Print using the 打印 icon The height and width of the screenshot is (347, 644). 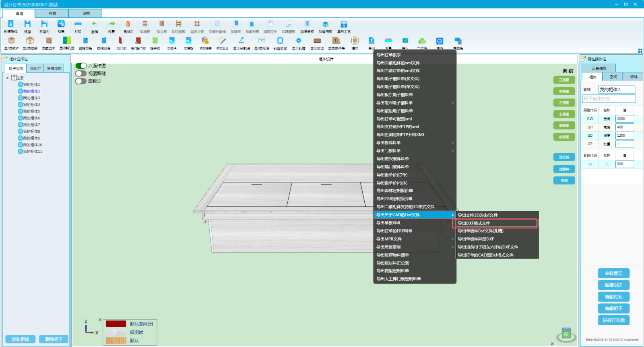(78, 24)
